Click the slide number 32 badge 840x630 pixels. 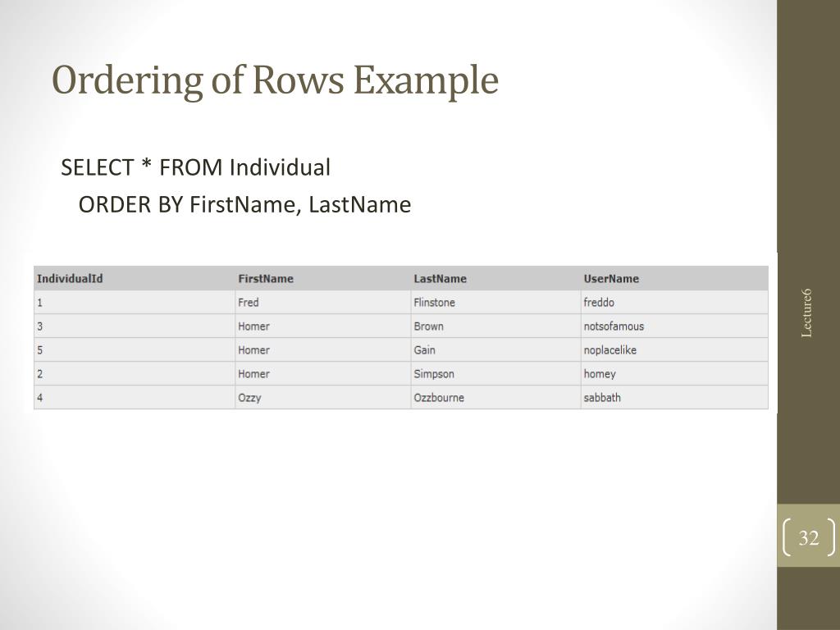[808, 537]
